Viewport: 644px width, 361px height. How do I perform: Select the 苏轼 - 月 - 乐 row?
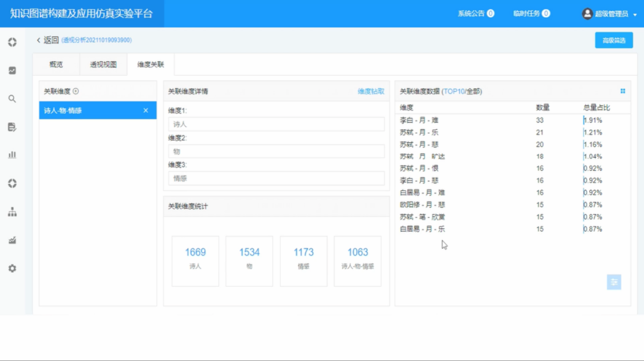513,132
